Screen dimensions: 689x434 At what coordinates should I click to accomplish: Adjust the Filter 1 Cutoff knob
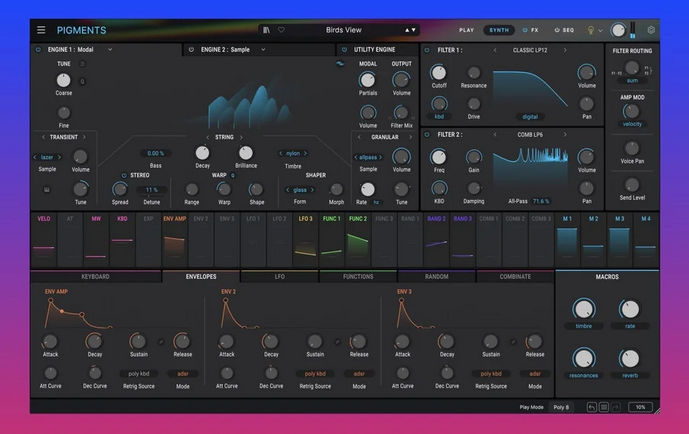point(439,72)
